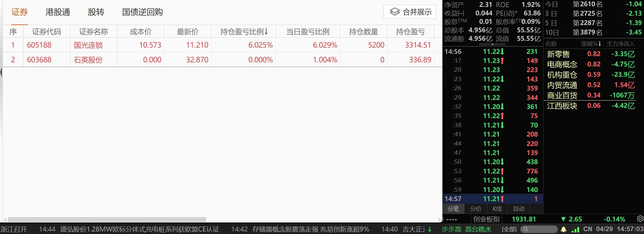Click the ROE value 1.92%
The height and width of the screenshot is (234, 644).
tap(531, 5)
